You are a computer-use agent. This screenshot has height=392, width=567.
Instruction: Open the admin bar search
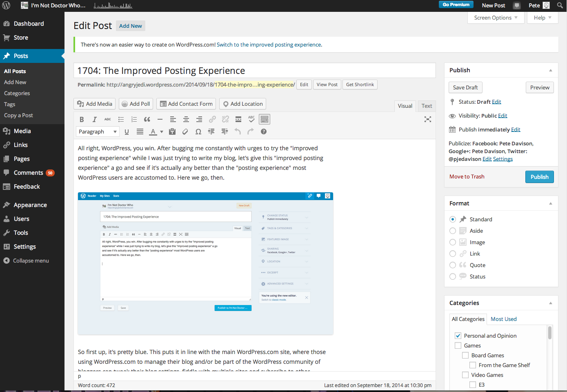pyautogui.click(x=560, y=5)
